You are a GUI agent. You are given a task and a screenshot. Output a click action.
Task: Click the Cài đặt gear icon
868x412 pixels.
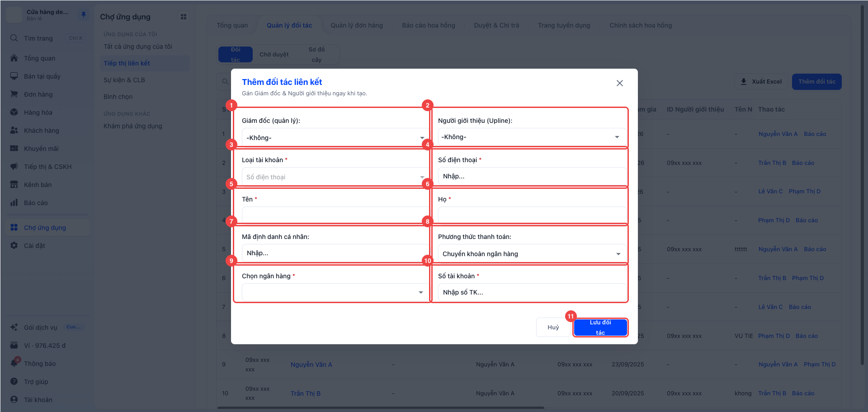click(14, 245)
